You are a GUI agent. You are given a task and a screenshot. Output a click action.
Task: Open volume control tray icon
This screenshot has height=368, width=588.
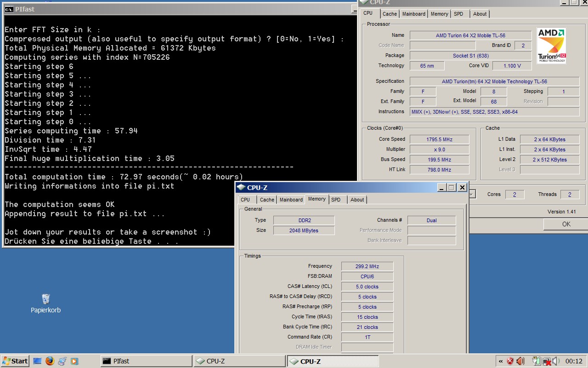click(x=555, y=361)
